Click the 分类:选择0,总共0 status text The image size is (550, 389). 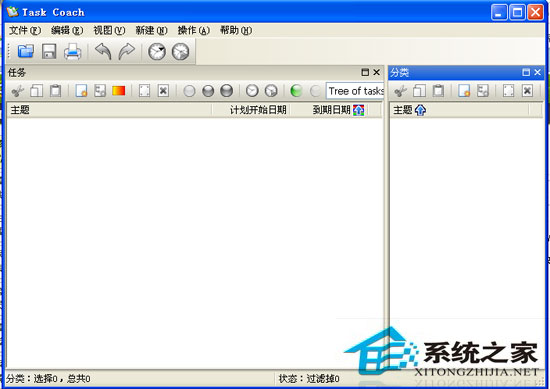click(x=48, y=379)
